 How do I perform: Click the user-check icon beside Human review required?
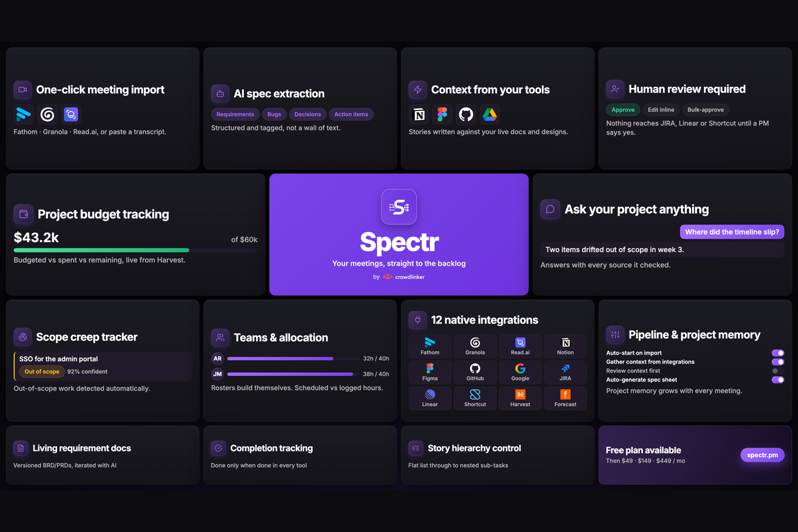pos(615,89)
